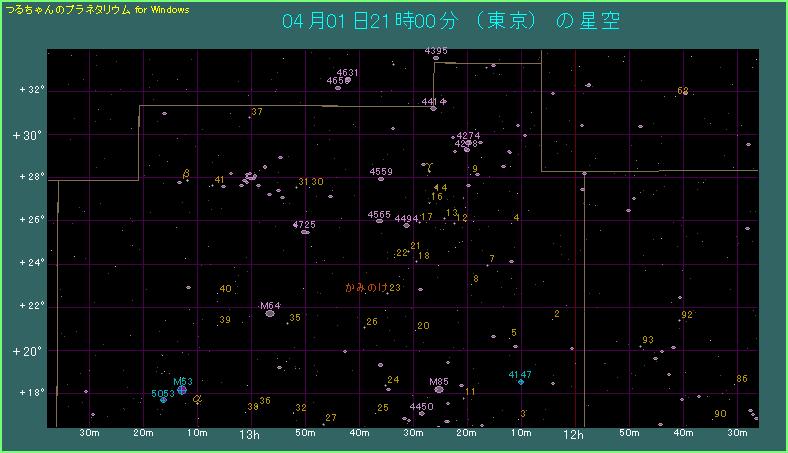Select the blue NGC 4147 cluster marker
Viewport: 788px width, 453px height.
coord(521,382)
